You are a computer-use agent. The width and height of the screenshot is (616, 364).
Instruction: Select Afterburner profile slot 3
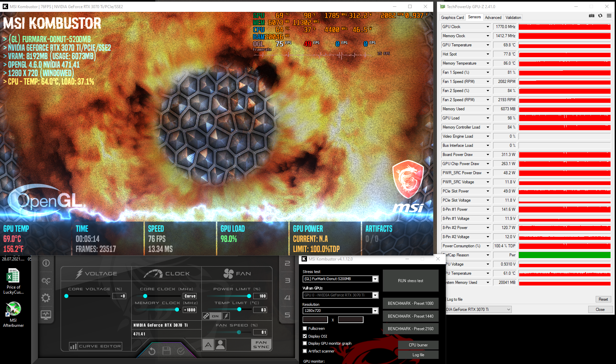click(x=287, y=280)
